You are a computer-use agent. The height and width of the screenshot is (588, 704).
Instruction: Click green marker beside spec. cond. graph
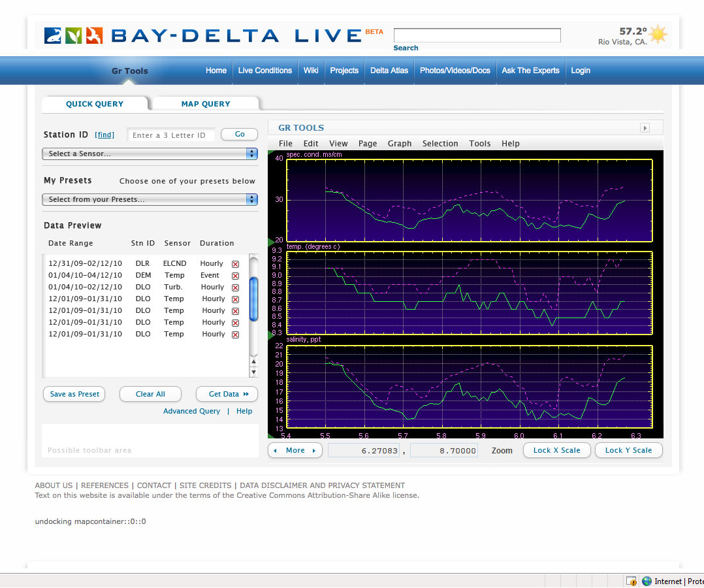click(271, 153)
